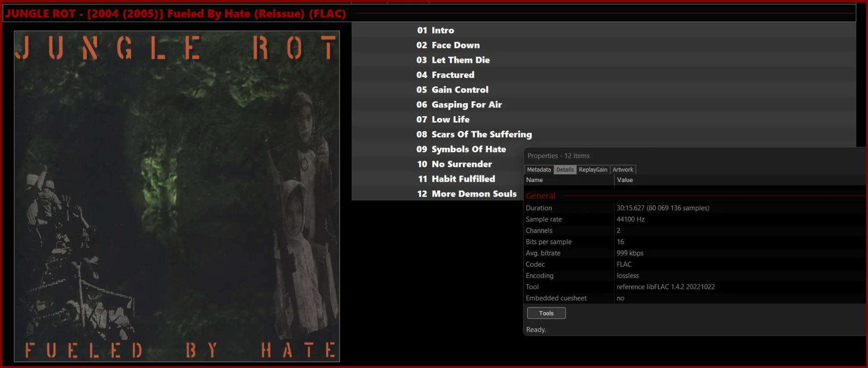The width and height of the screenshot is (868, 368).
Task: Click the Ready status text
Action: point(536,330)
